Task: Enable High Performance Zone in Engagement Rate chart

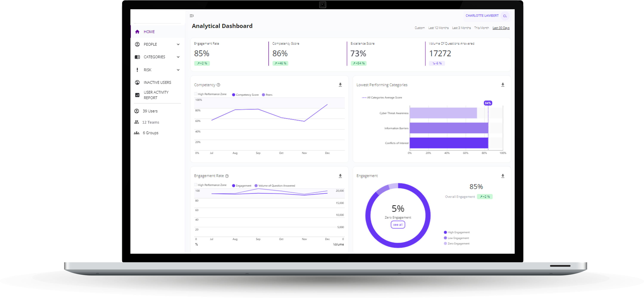Action: click(196, 185)
